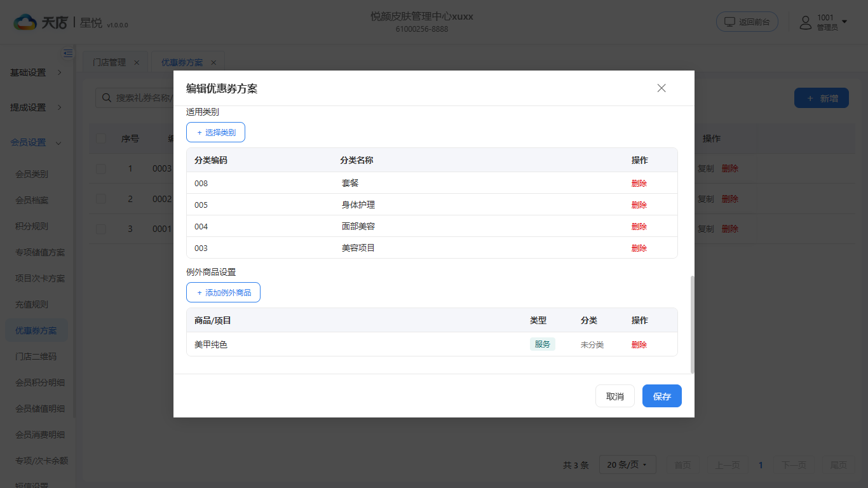This screenshot has height=488, width=868.
Task: Open 会员消费明细 in the sidebar
Action: [40, 435]
